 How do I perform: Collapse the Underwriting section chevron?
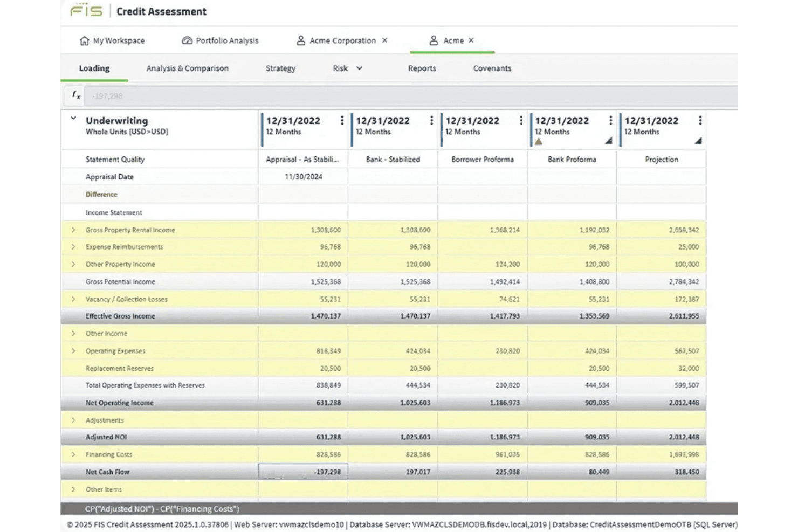pos(73,119)
